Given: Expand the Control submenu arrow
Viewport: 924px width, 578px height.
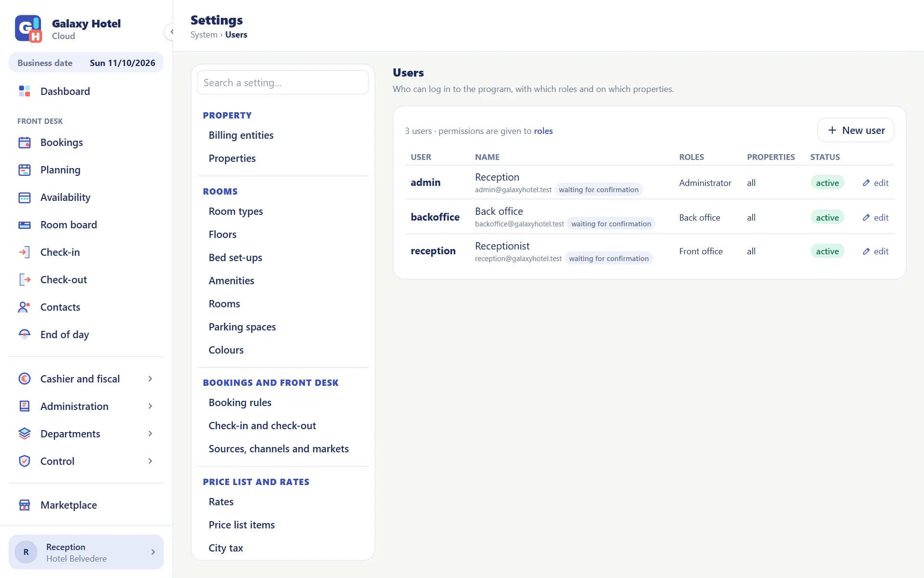Looking at the screenshot, I should [150, 461].
